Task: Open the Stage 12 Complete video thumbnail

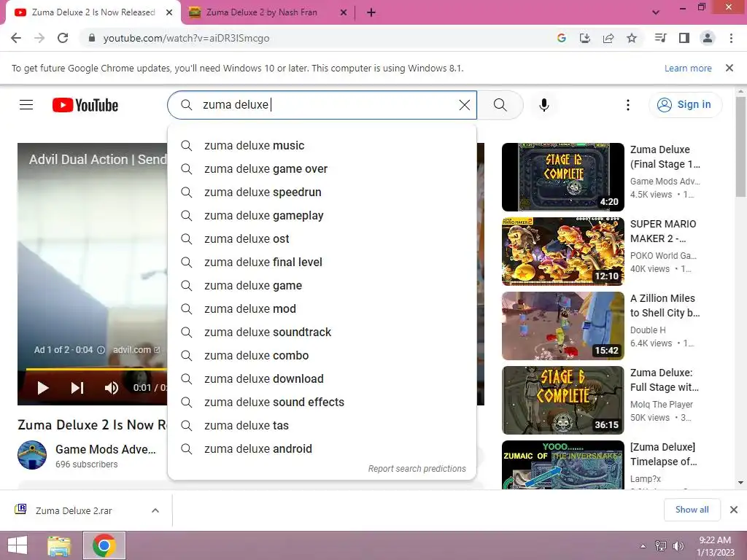Action: pyautogui.click(x=563, y=177)
